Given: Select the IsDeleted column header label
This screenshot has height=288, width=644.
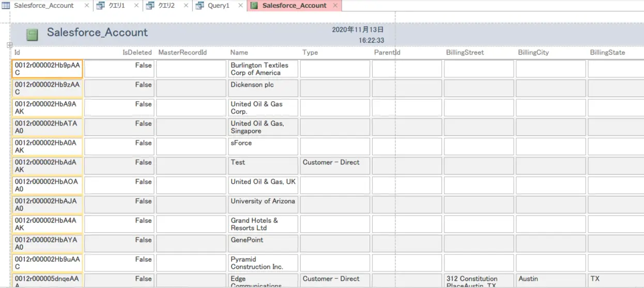Looking at the screenshot, I should 137,53.
